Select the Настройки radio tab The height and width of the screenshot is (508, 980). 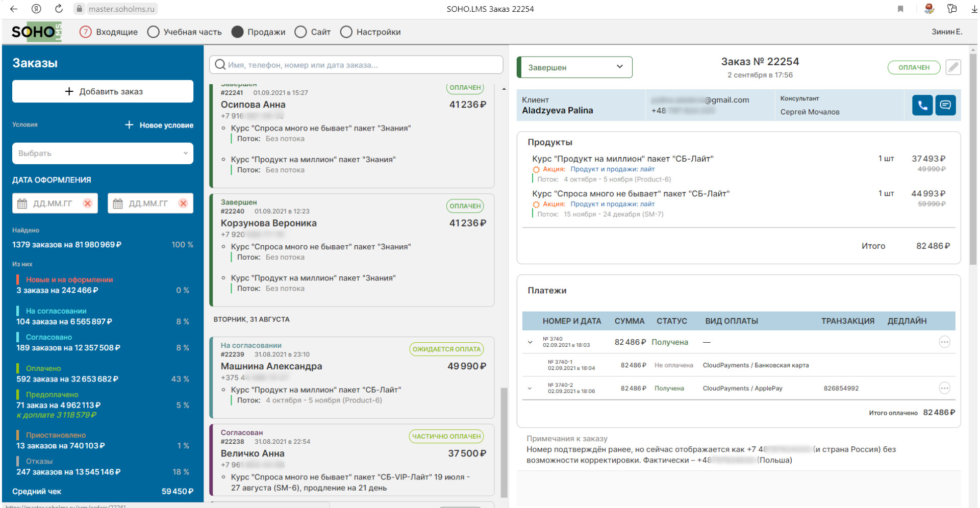(x=346, y=32)
